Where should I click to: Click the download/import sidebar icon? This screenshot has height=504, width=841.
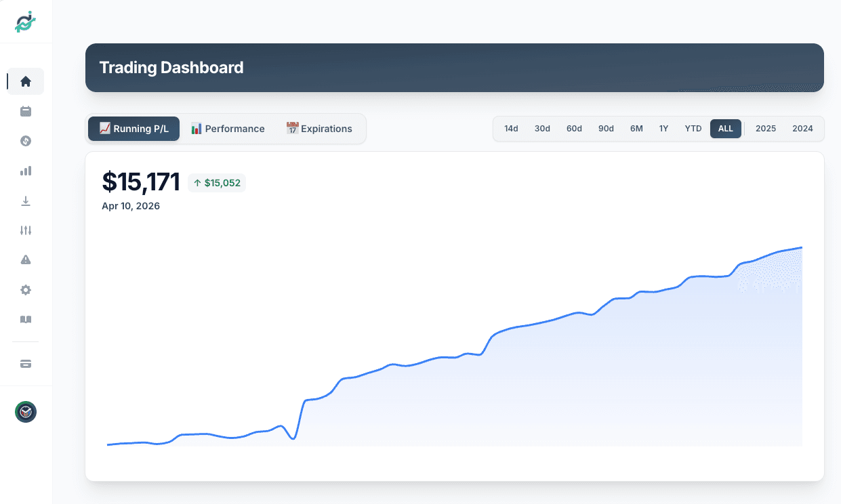(25, 201)
